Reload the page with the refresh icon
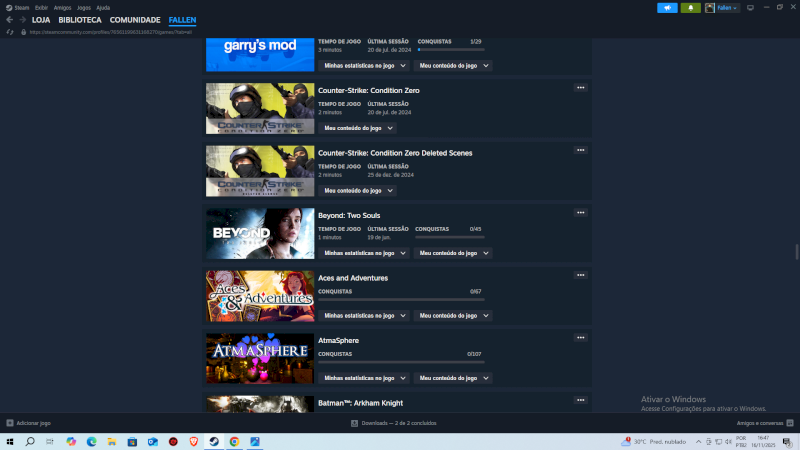This screenshot has width=800, height=450. click(x=10, y=32)
